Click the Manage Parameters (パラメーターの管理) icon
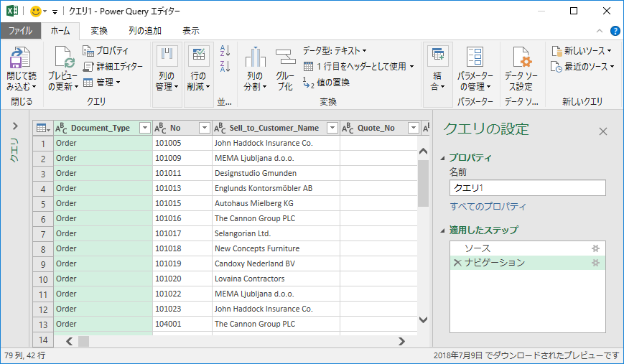 475,57
